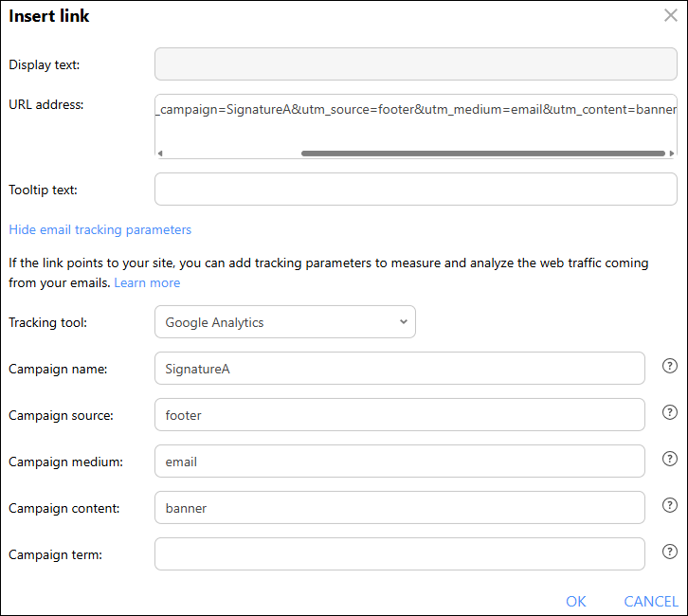Image resolution: width=688 pixels, height=616 pixels.
Task: Show help for Campaign term
Action: [670, 552]
